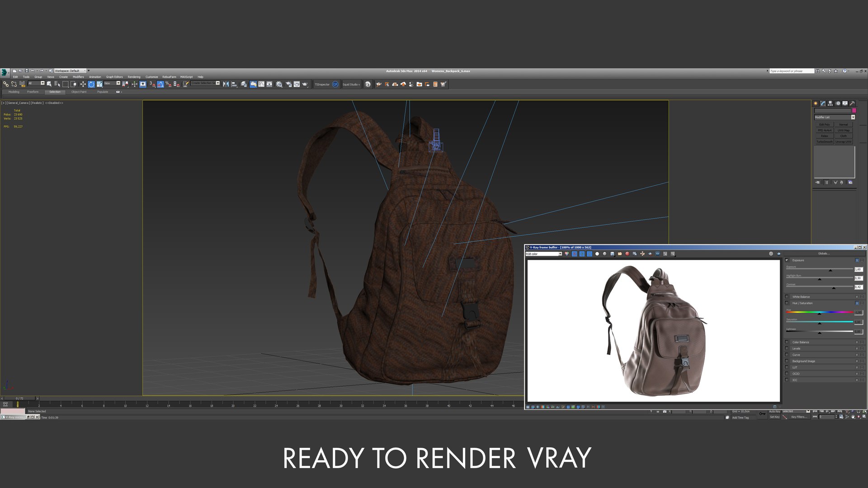This screenshot has width=868, height=488.
Task: Select the Select and Move tool
Action: click(83, 84)
